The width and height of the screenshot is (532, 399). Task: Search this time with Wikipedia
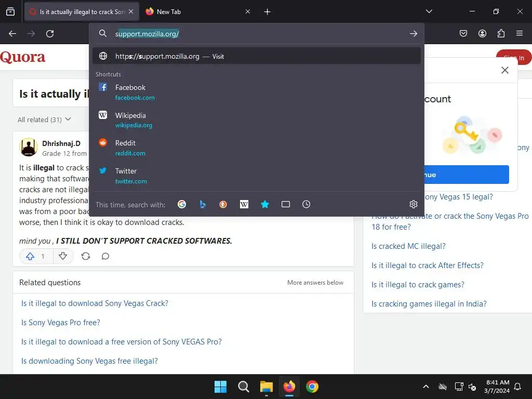(244, 204)
